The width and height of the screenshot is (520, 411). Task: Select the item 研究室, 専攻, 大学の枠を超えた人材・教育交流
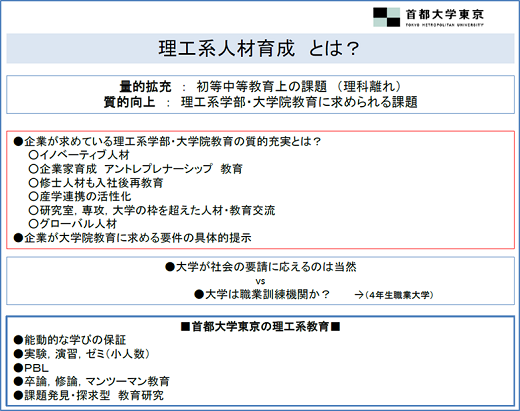(152, 210)
